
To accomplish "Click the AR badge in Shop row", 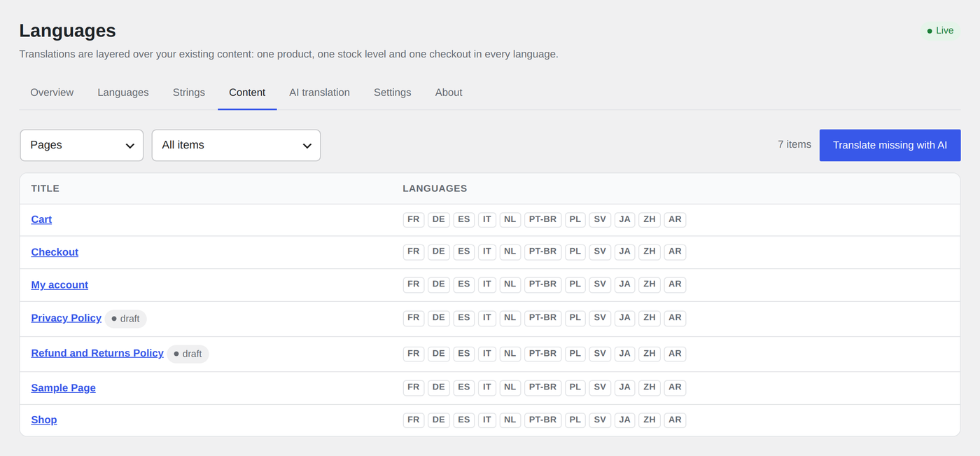I will (x=675, y=420).
